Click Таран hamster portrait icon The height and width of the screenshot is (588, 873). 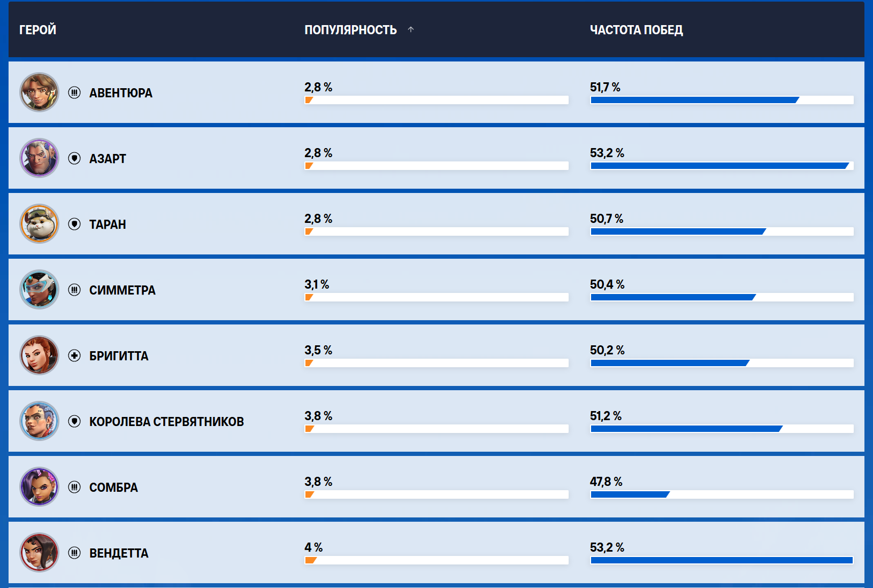pyautogui.click(x=39, y=224)
